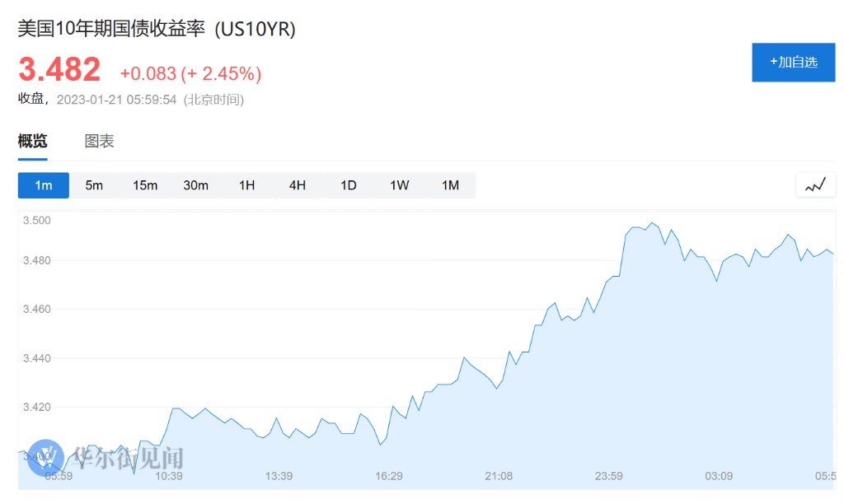Add US10YR to watchlist with +加自选
The image size is (844, 504).
793,62
